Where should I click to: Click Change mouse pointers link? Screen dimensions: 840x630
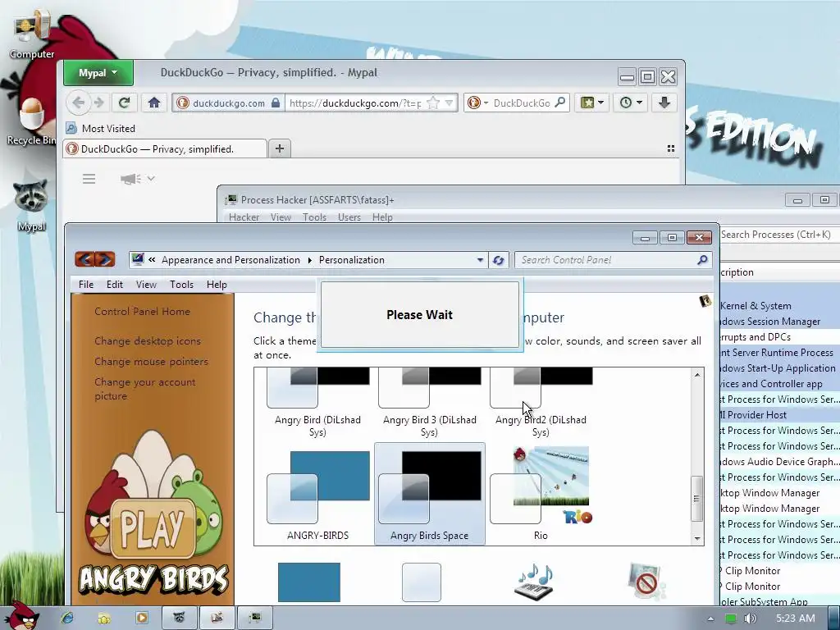click(x=151, y=362)
